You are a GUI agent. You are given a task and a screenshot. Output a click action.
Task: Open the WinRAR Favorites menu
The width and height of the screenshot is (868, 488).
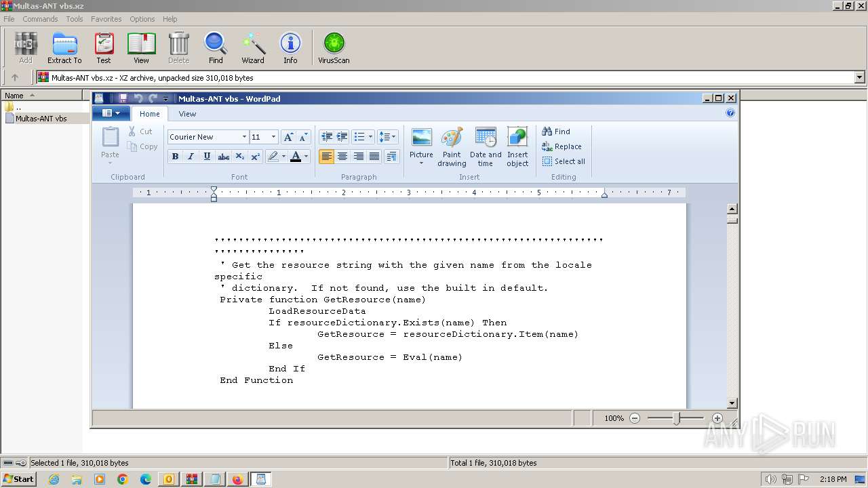click(x=106, y=19)
